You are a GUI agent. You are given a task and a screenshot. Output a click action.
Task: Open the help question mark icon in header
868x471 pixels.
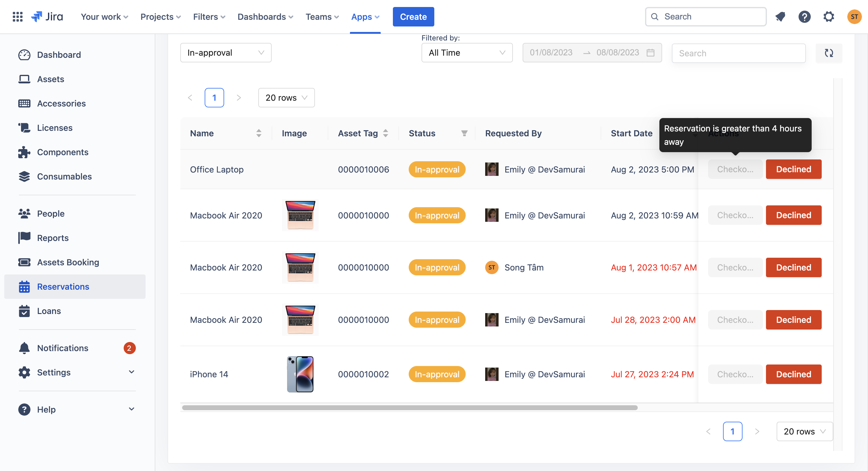coord(804,16)
